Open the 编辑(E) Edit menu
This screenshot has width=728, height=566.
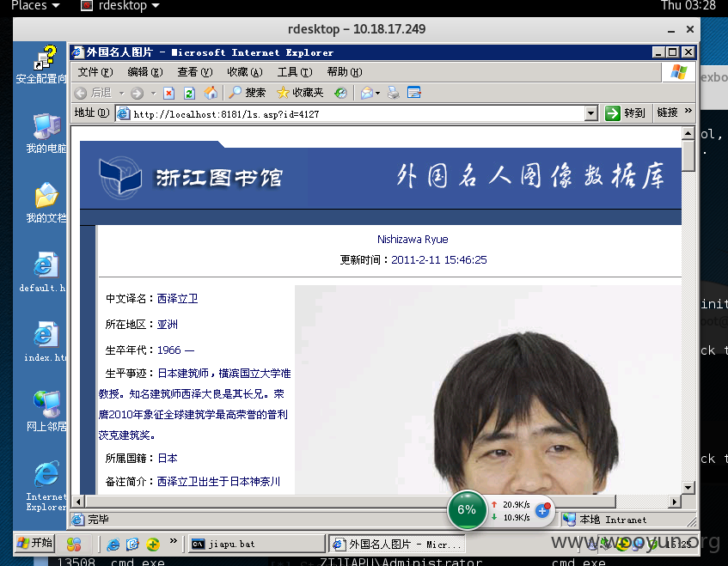click(x=145, y=72)
